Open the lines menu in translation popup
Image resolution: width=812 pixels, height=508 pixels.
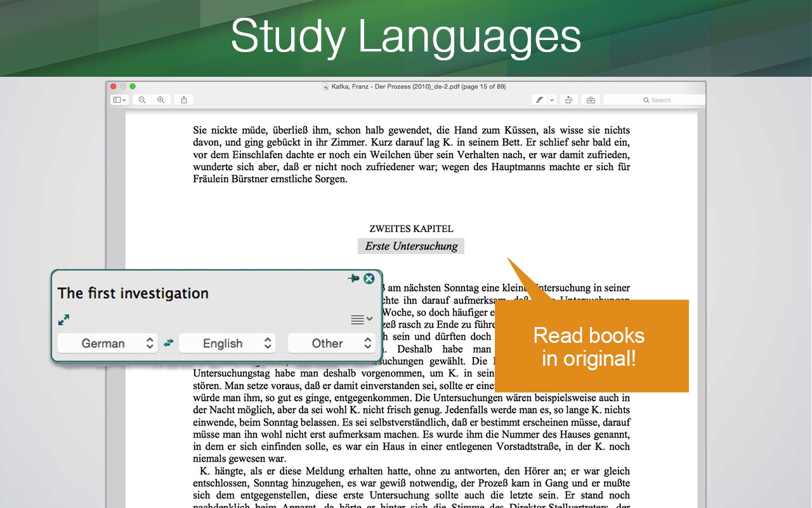(x=362, y=319)
